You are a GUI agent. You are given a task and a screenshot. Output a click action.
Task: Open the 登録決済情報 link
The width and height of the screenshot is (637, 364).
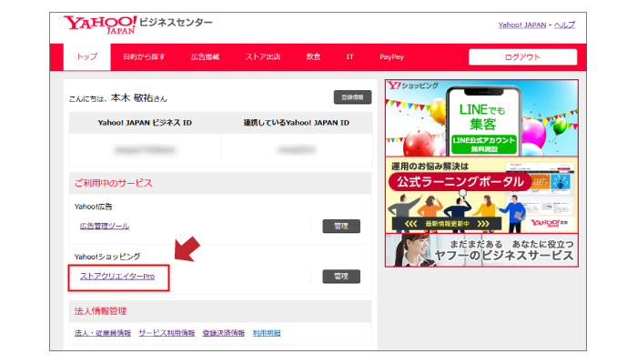coord(224,333)
